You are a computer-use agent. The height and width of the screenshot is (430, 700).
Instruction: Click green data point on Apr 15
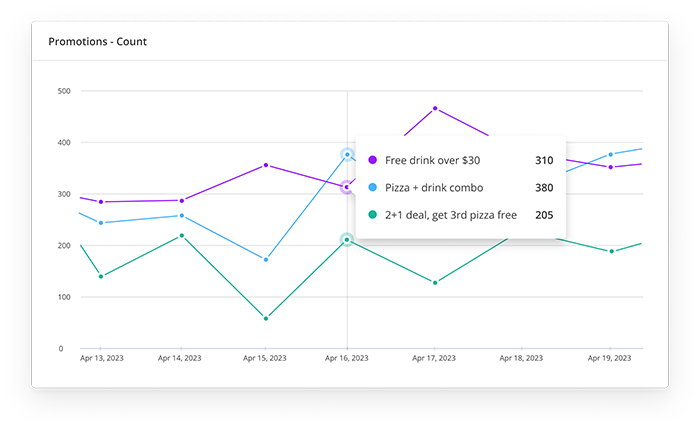pos(265,318)
